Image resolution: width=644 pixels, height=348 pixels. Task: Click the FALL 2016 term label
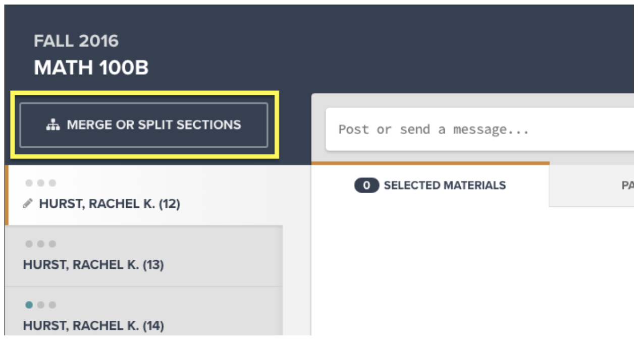(76, 41)
